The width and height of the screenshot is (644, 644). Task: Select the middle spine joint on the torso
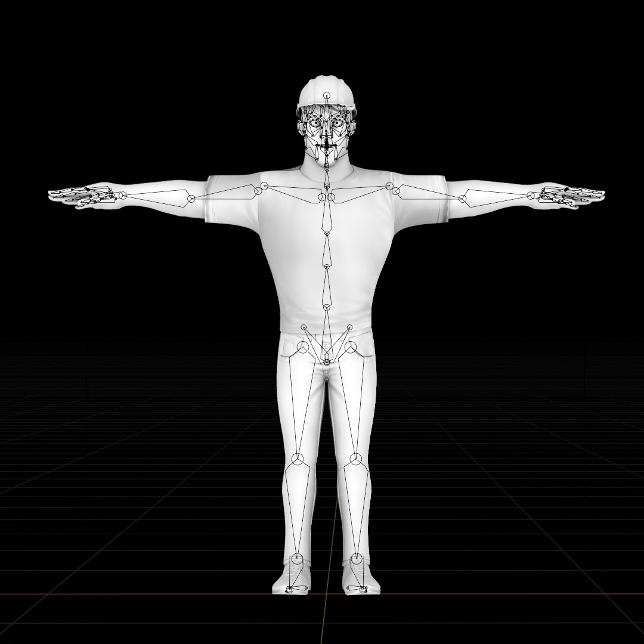(x=327, y=267)
